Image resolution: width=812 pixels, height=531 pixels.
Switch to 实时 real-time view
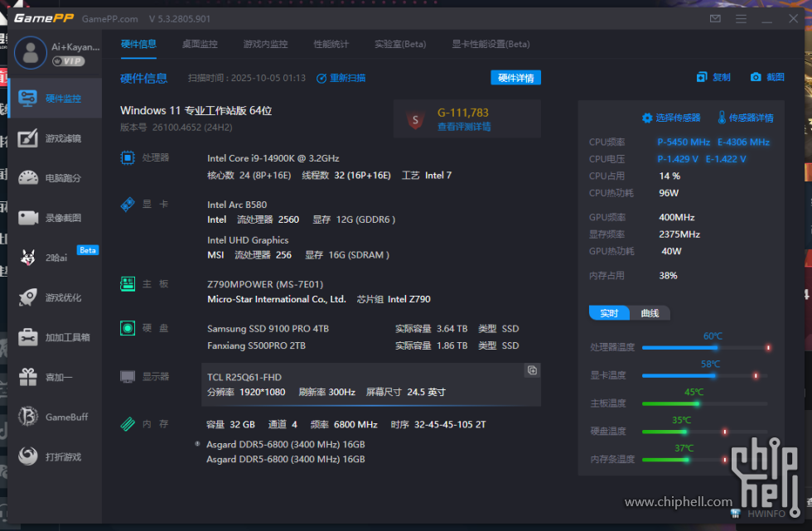(x=609, y=313)
